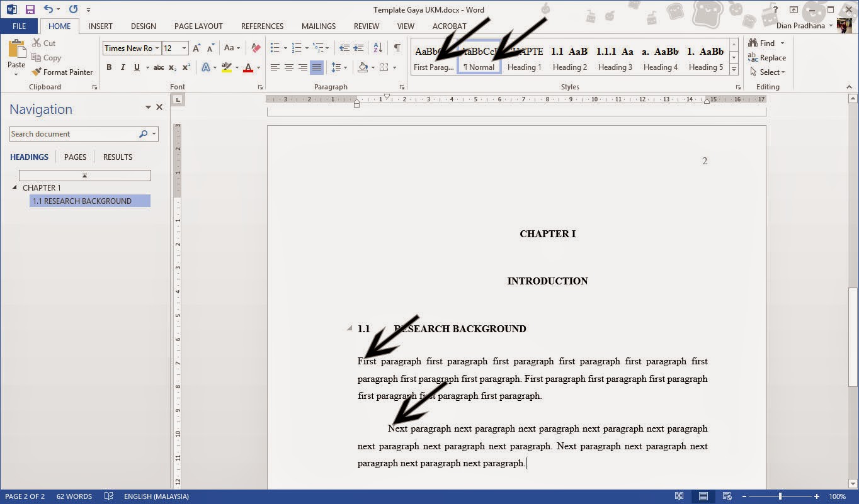
Task: Justify the paragraph alignment
Action: [x=317, y=67]
